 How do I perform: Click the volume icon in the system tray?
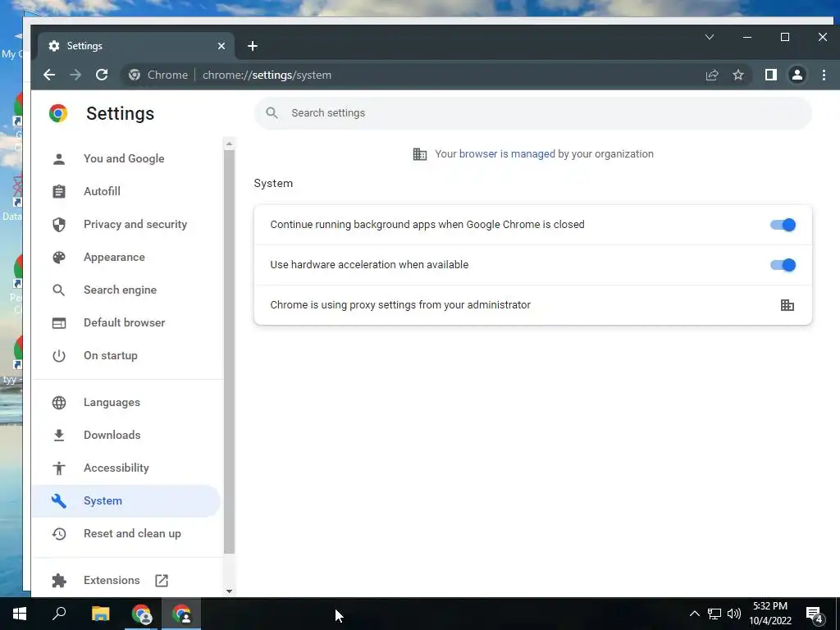tap(734, 614)
